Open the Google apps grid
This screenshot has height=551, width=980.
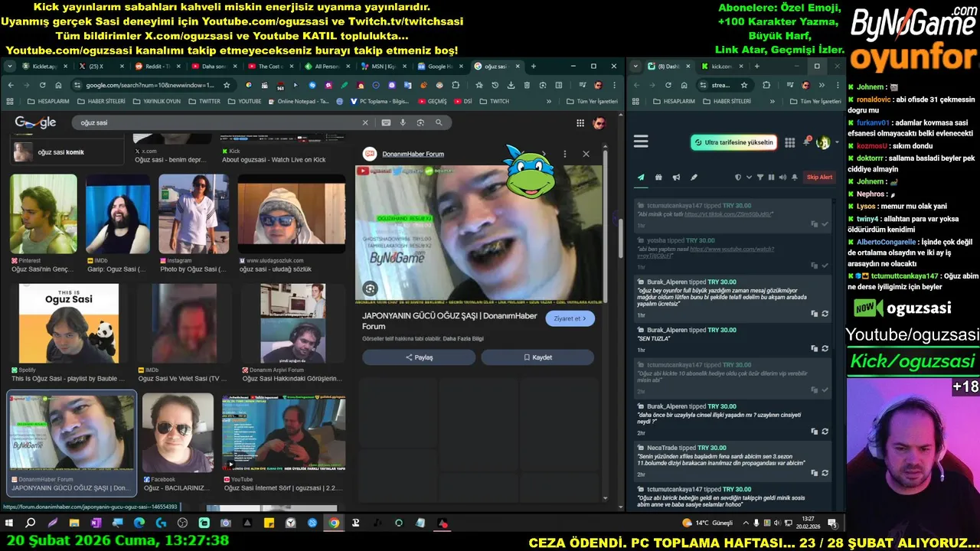tap(580, 122)
